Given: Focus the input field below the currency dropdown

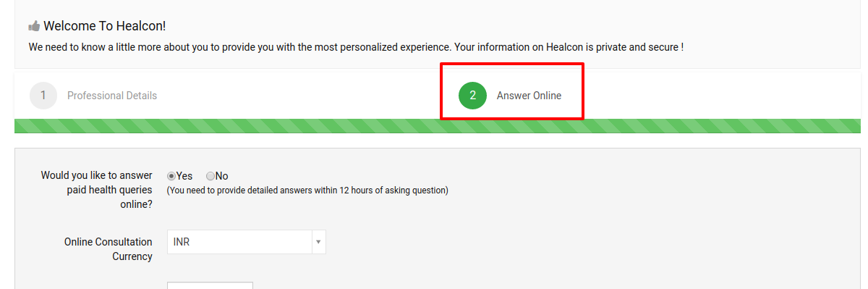Looking at the screenshot, I should pyautogui.click(x=210, y=285).
